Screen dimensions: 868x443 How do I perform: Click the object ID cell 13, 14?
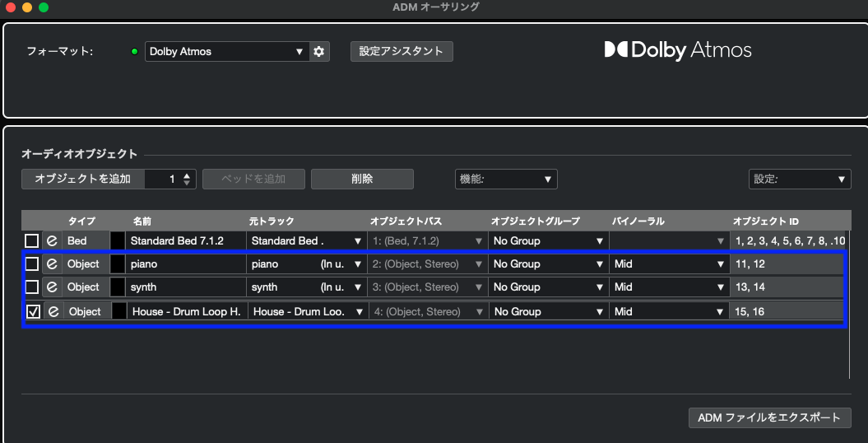point(786,287)
